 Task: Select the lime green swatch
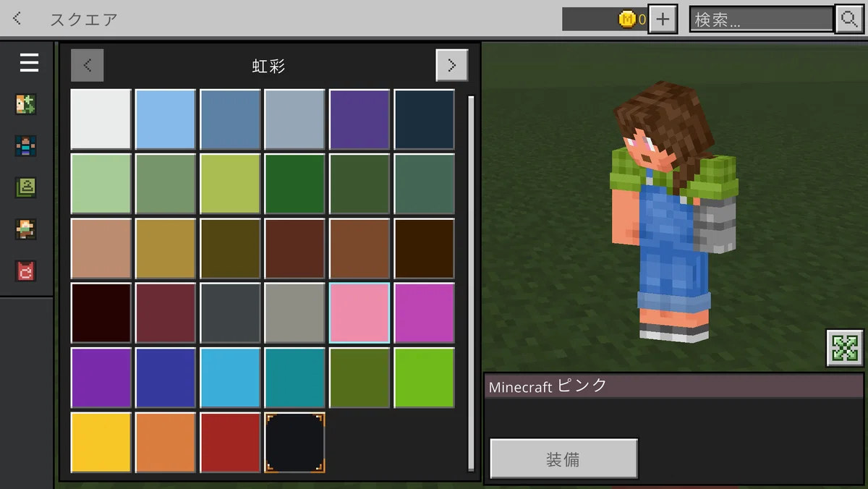(425, 378)
